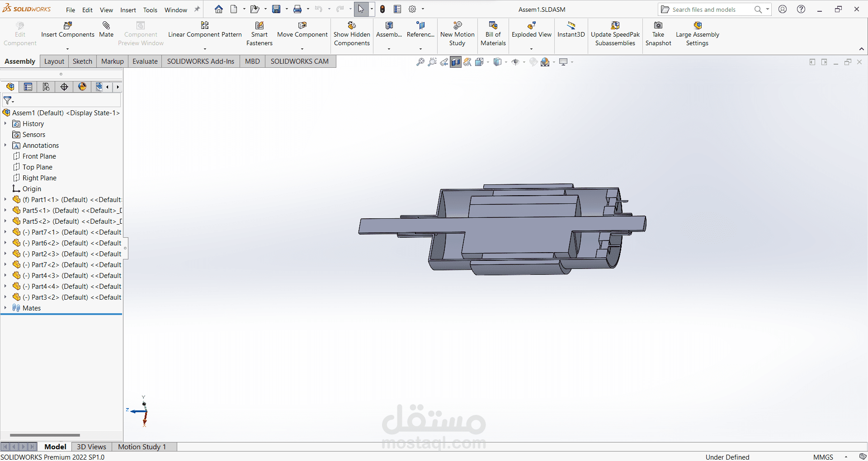Click the feature tree filter icon
The image size is (868, 461).
coord(8,100)
